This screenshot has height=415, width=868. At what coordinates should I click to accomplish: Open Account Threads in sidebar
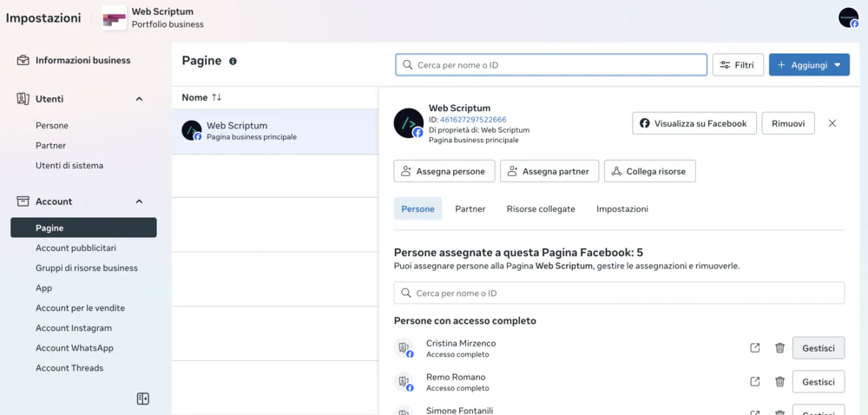pyautogui.click(x=69, y=368)
